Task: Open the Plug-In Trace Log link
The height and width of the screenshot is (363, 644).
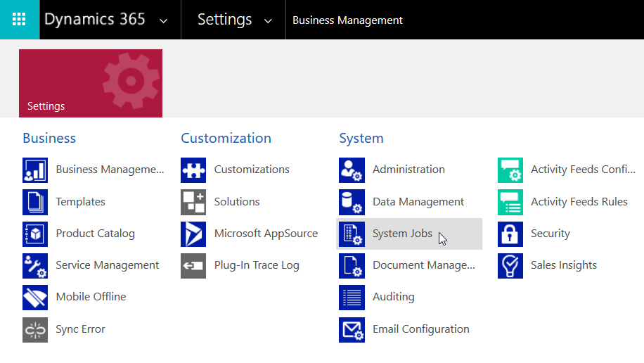Action: click(x=257, y=265)
